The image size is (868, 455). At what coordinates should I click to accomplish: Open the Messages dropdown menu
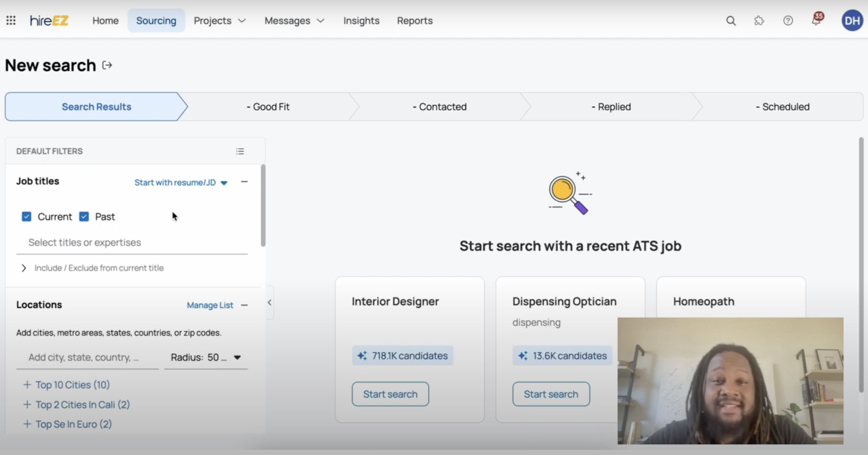click(x=294, y=21)
